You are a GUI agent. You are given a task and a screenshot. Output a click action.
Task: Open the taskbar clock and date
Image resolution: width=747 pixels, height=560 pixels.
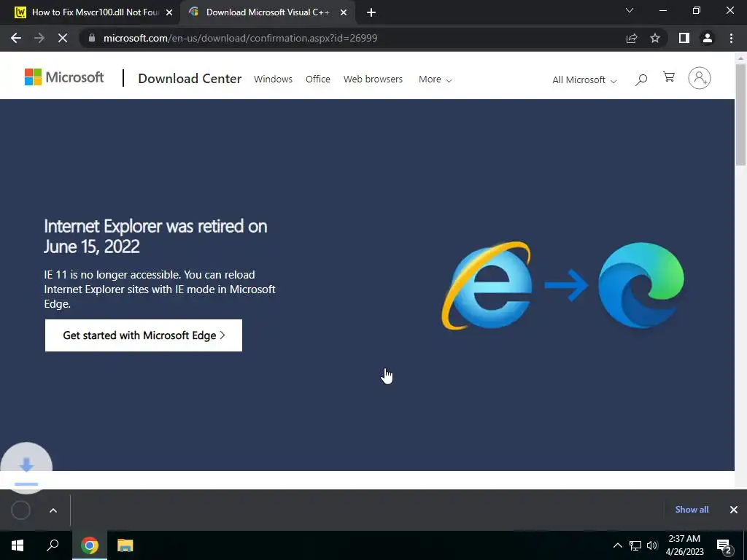(x=684, y=545)
